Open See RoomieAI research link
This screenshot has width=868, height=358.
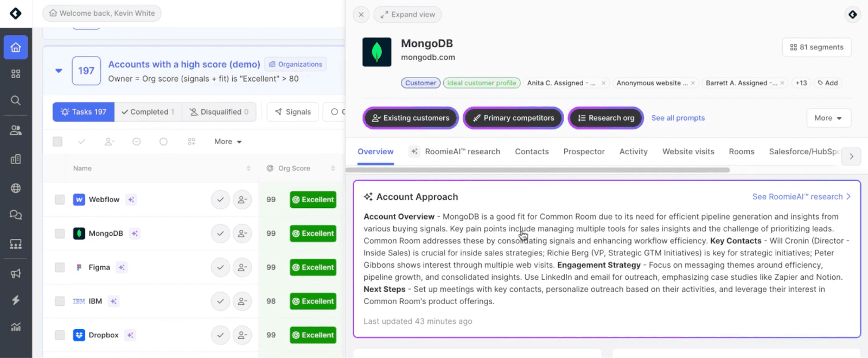tap(801, 197)
